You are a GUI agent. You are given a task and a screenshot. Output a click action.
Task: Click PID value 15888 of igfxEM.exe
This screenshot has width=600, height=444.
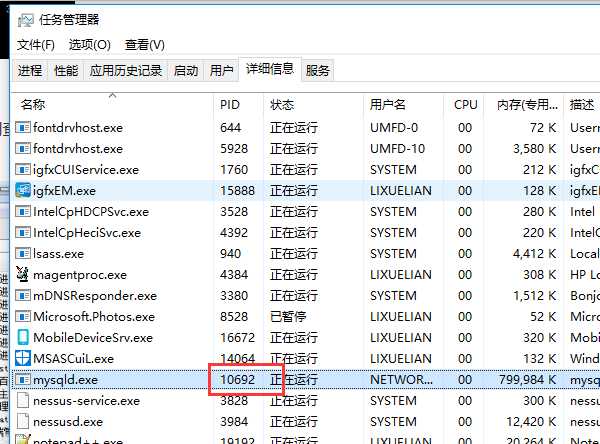click(237, 191)
